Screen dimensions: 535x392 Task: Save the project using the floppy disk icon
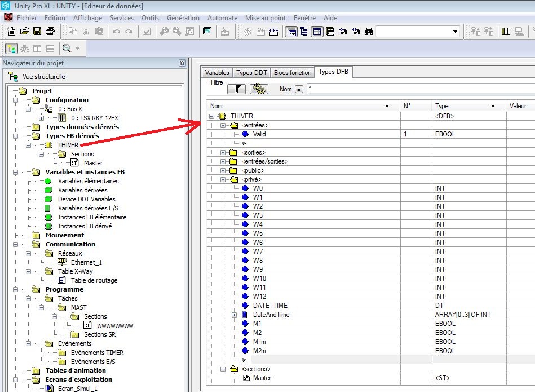(37, 32)
